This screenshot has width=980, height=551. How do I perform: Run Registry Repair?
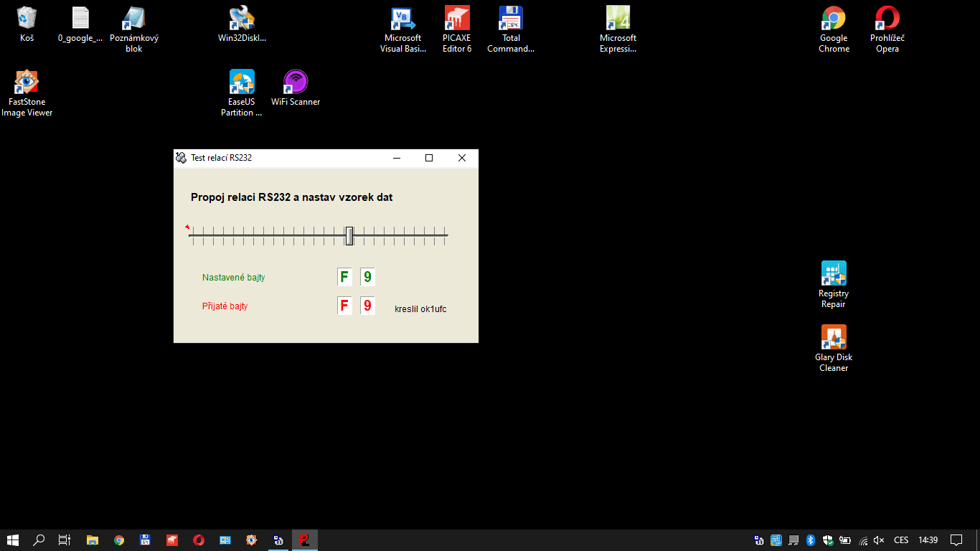coord(833,272)
